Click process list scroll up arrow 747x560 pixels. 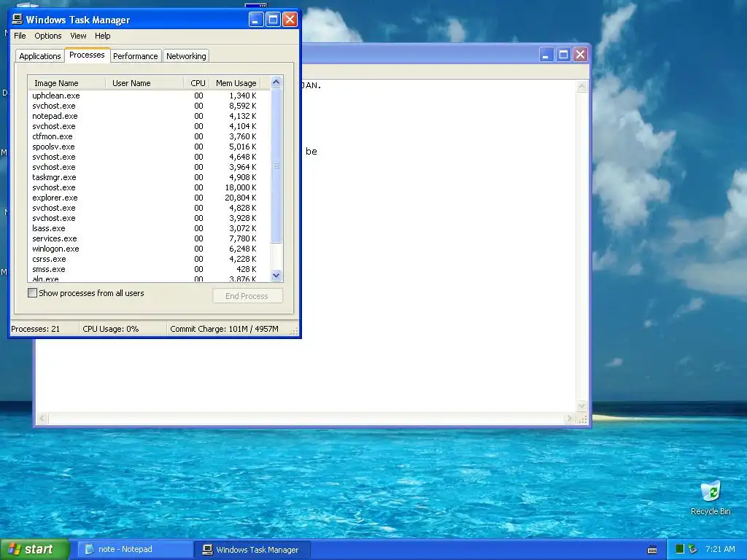pos(276,82)
